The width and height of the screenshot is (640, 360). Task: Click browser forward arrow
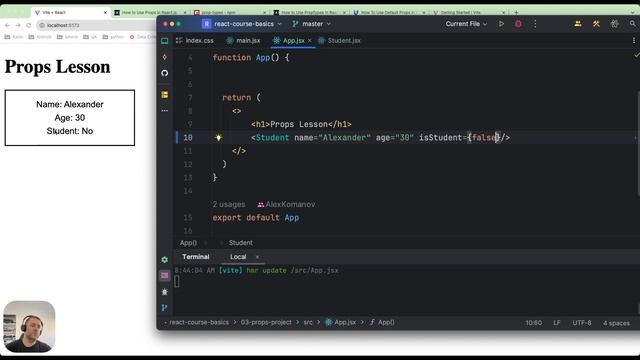click(18, 25)
